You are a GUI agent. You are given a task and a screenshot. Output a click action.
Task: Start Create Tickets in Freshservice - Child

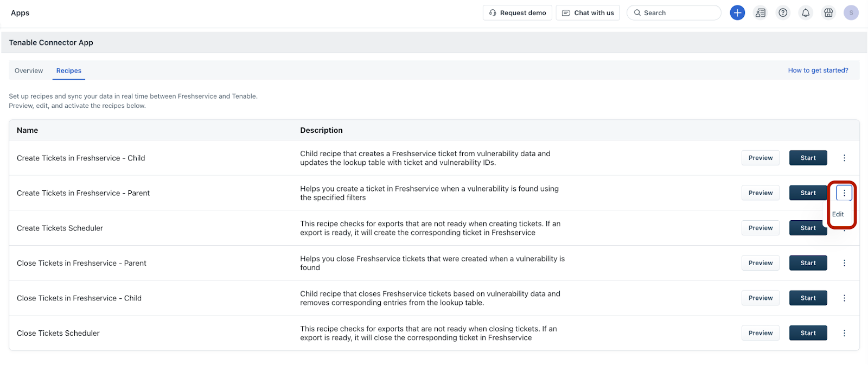point(808,158)
